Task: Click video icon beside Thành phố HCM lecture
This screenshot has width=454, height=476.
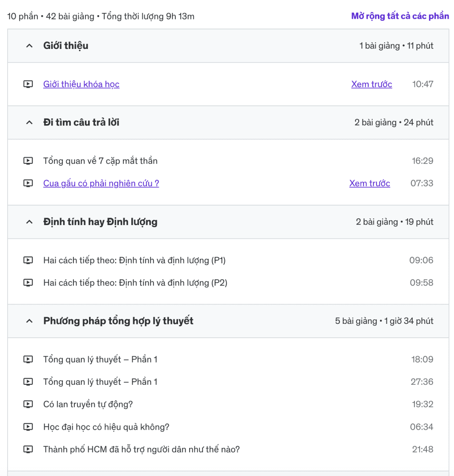Action: (x=28, y=449)
